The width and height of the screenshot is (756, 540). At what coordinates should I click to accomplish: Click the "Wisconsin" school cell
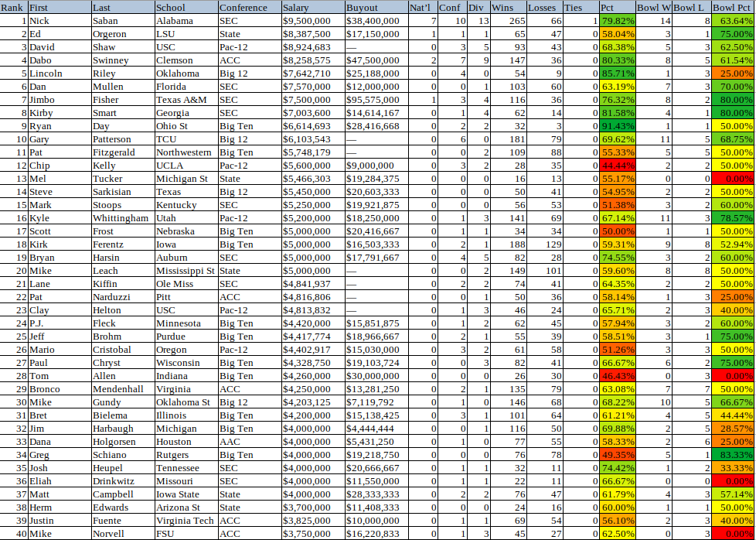[x=186, y=362]
